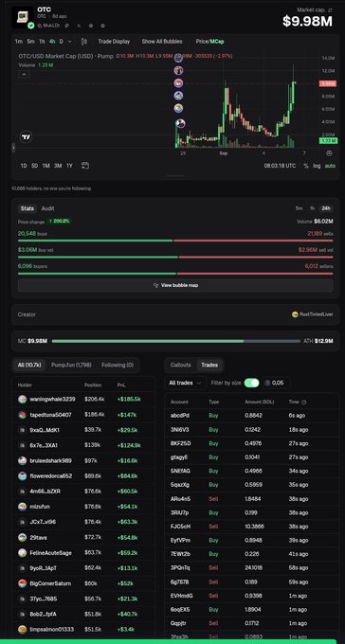This screenshot has height=644, width=345.
Task: Open the 08:03:18 UTC timezone menu
Action: [x=280, y=166]
